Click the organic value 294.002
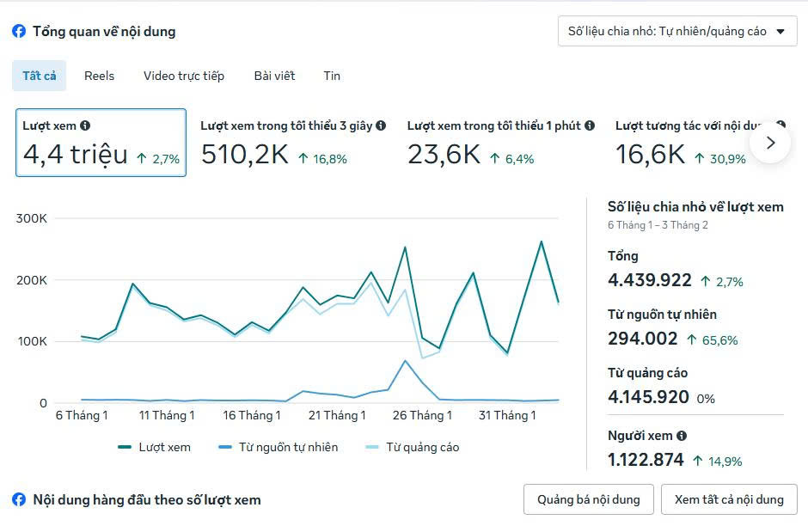This screenshot has width=808, height=532. [x=643, y=339]
